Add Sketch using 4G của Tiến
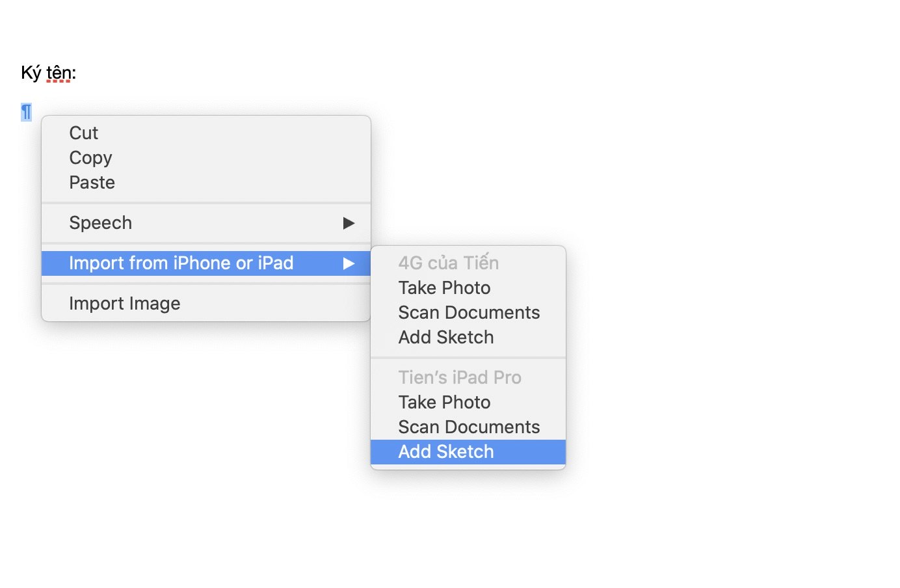Screen dimensions: 900x588 tap(468, 337)
